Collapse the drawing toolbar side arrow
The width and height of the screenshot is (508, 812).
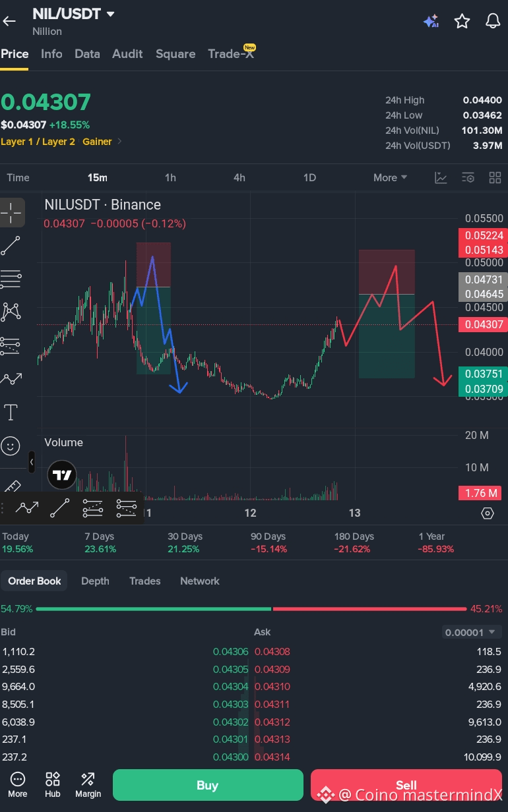31,462
